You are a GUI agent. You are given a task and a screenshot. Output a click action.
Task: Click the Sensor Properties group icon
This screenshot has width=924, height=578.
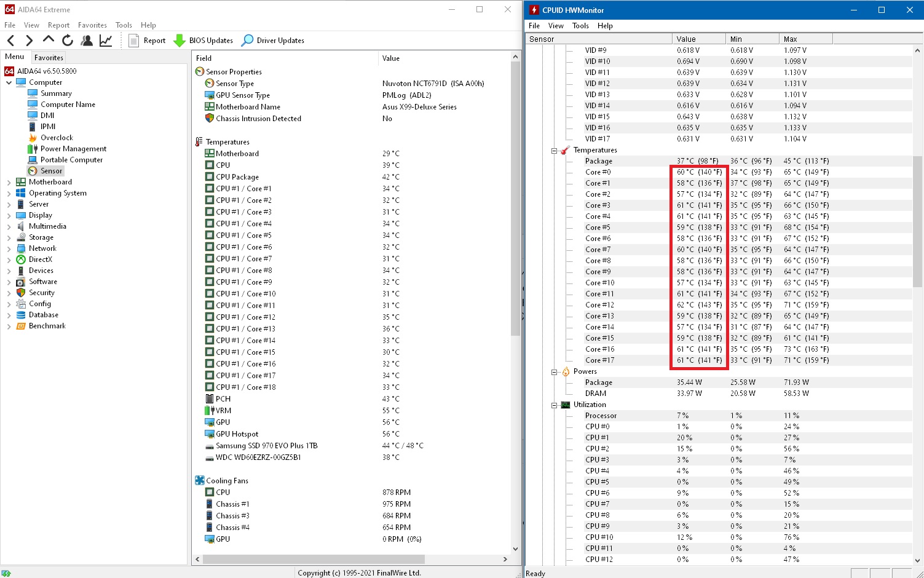200,72
